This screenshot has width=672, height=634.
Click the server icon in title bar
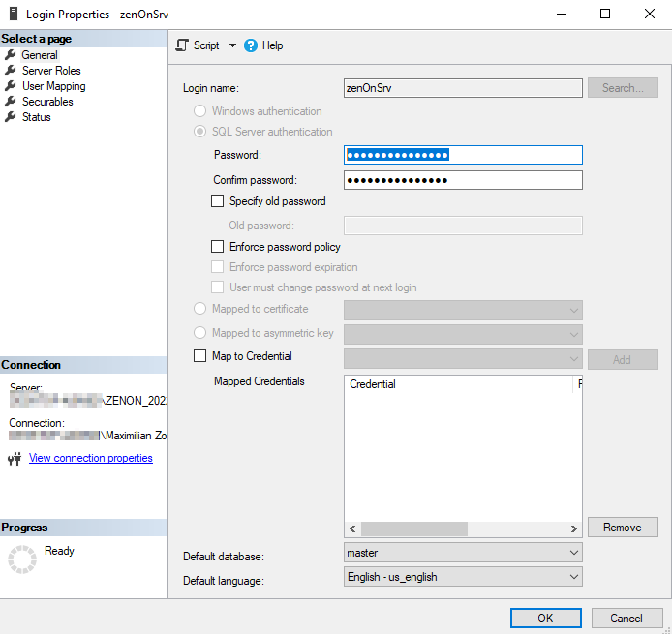[14, 14]
